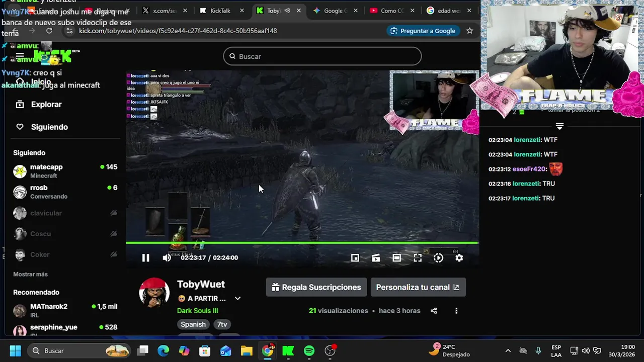The image size is (644, 362).
Task: Select the Spanish tag
Action: click(193, 325)
